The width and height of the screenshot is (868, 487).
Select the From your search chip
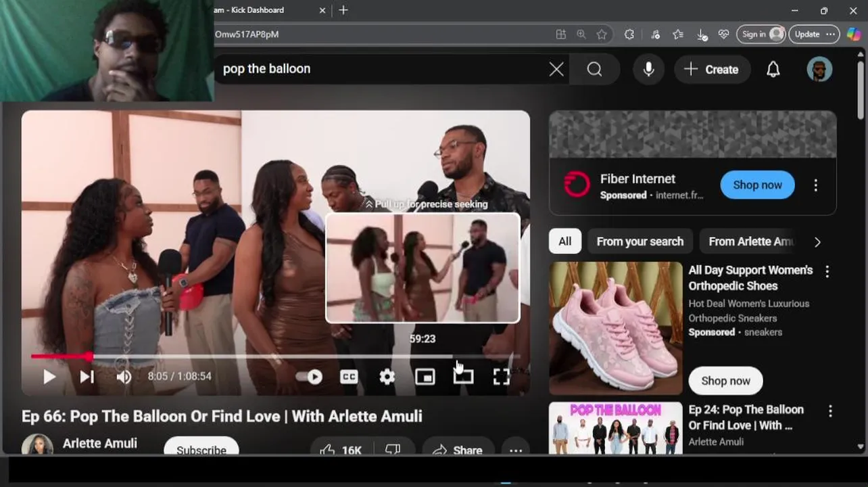tap(640, 241)
